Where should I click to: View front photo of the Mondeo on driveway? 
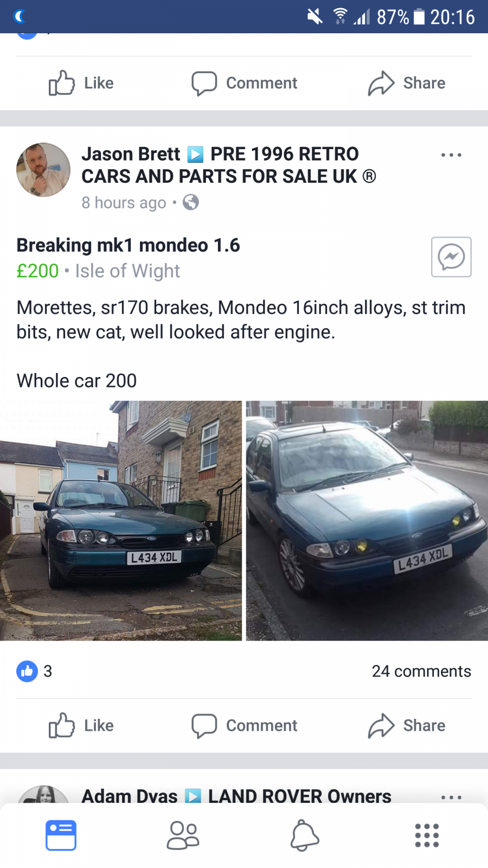[121, 521]
